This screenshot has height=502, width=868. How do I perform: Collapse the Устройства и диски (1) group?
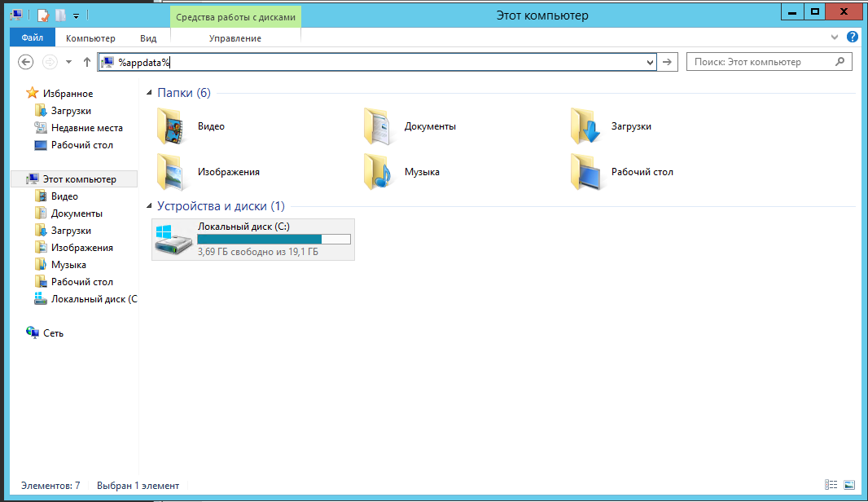pyautogui.click(x=149, y=206)
